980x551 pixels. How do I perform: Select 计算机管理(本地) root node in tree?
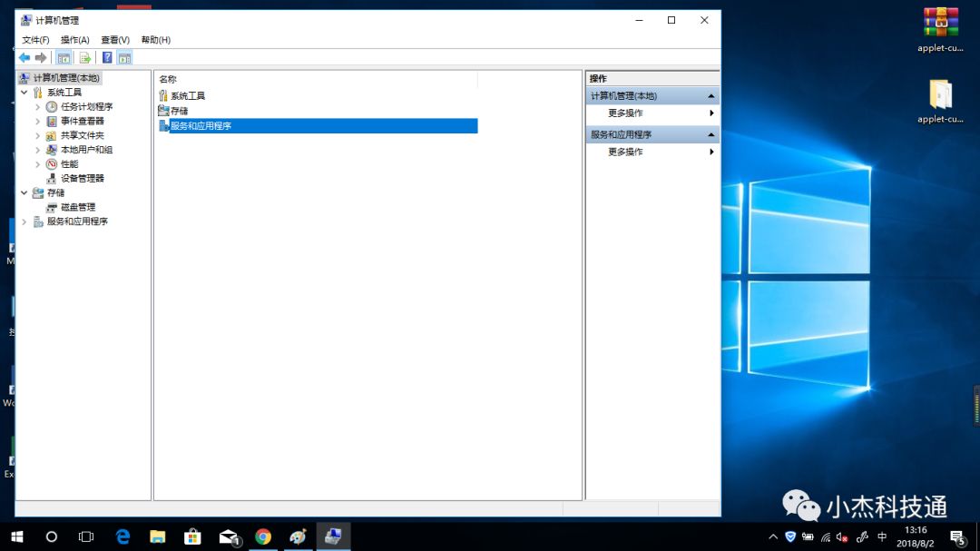66,77
